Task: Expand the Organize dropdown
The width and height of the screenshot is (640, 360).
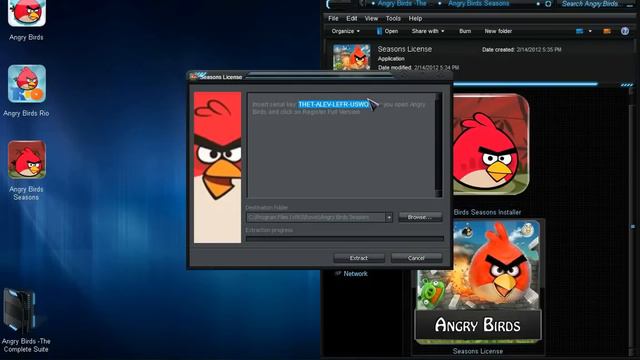Action: (x=345, y=31)
